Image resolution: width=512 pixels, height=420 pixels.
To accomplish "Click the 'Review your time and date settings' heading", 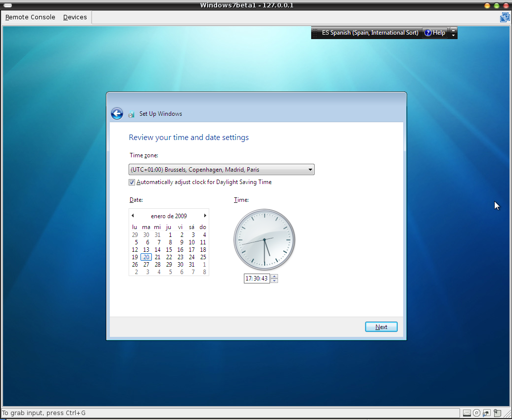I will point(189,138).
